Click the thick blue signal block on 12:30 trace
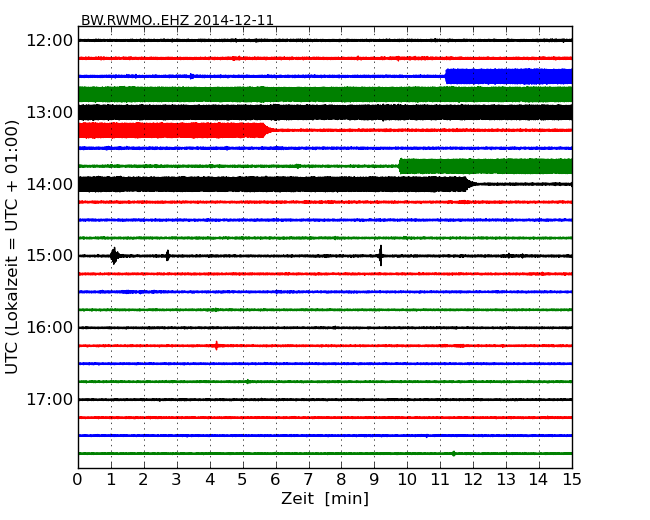 509,76
